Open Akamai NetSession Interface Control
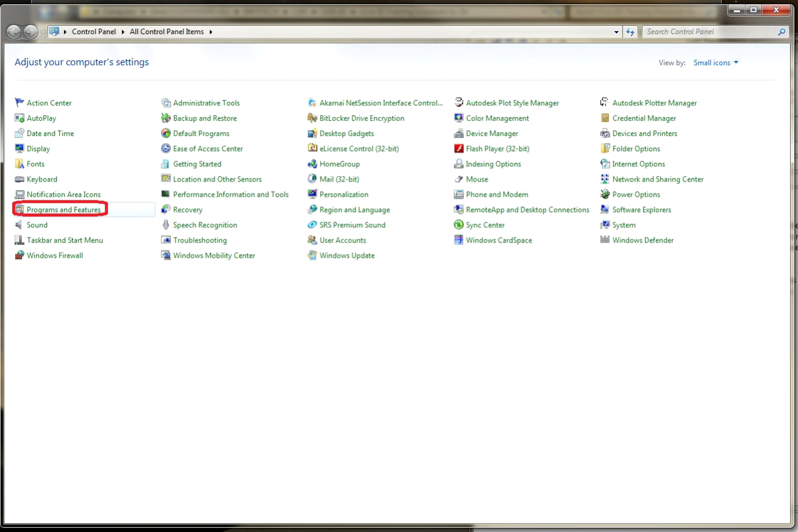Viewport: 798px width, 532px height. click(381, 103)
